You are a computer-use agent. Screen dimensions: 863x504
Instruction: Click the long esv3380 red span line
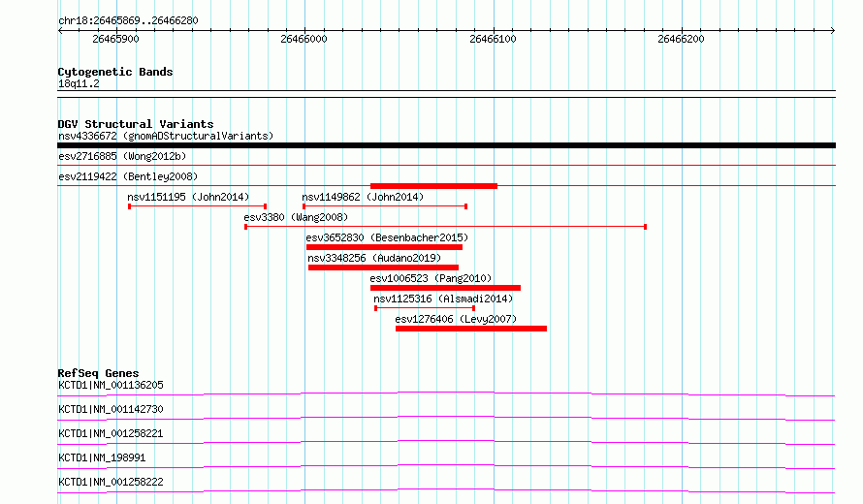[x=445, y=227]
